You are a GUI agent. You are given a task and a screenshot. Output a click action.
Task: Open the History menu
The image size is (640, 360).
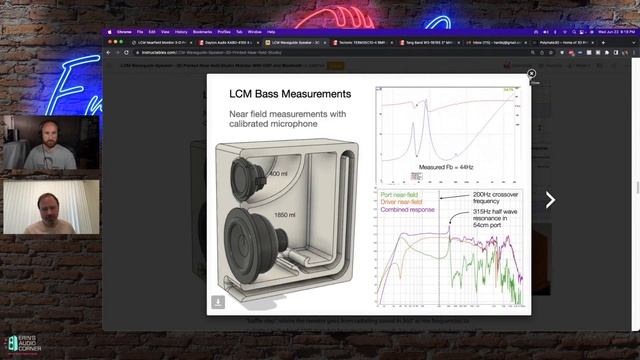[181, 32]
